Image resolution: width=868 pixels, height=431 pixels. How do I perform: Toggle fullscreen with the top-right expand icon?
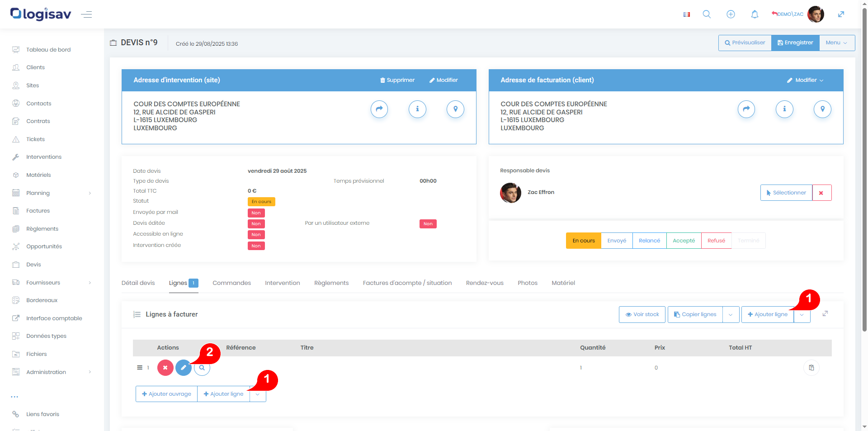point(841,14)
